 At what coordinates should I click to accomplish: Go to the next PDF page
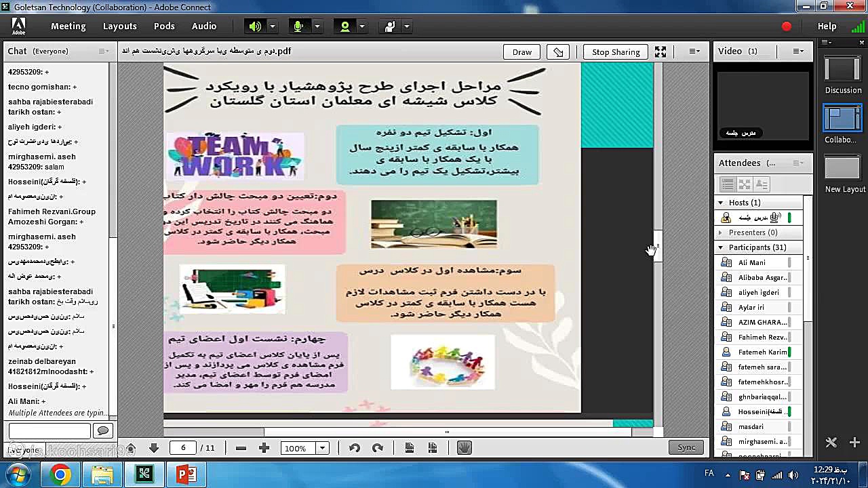tap(154, 448)
